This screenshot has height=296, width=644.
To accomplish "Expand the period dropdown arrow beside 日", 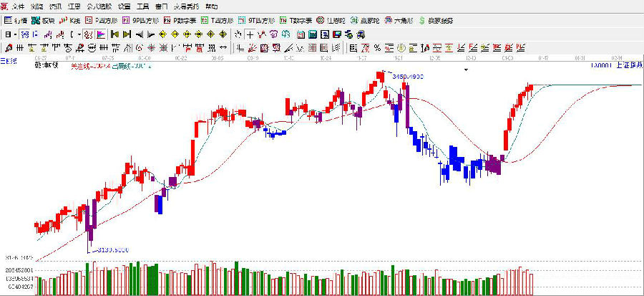I will (15, 34).
